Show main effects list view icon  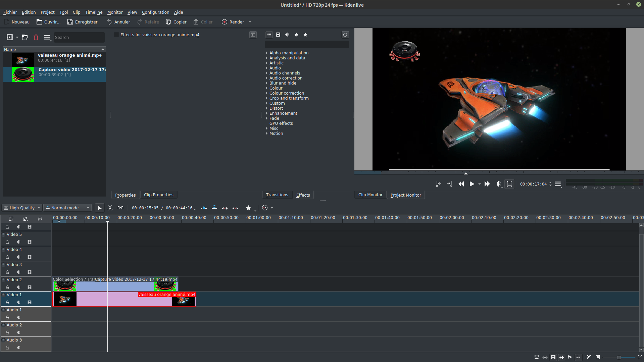269,35
